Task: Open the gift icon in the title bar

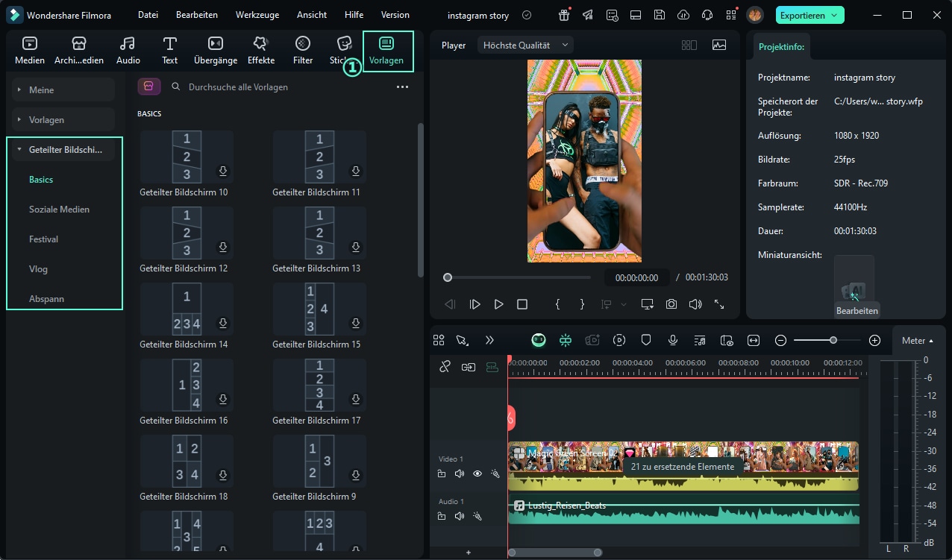Action: 564,15
